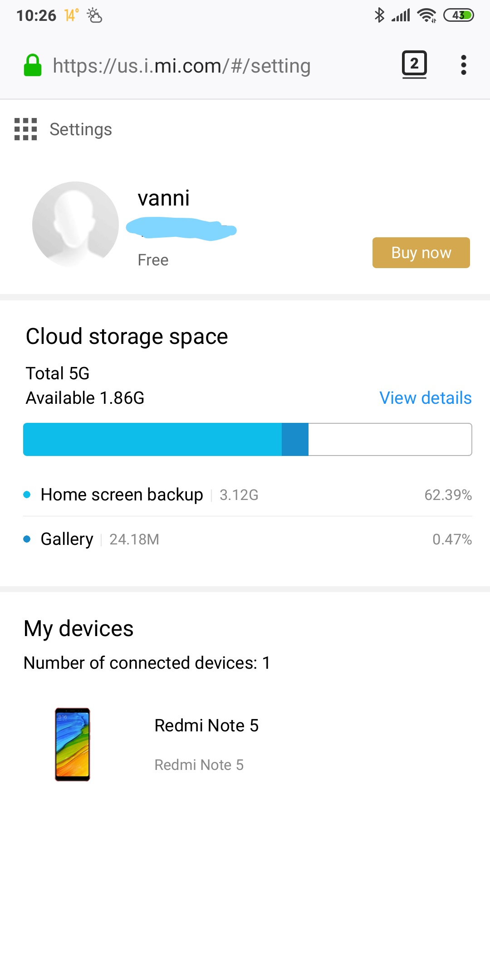Tap the battery indicator icon
Screen dimensions: 490x980
coord(458,15)
